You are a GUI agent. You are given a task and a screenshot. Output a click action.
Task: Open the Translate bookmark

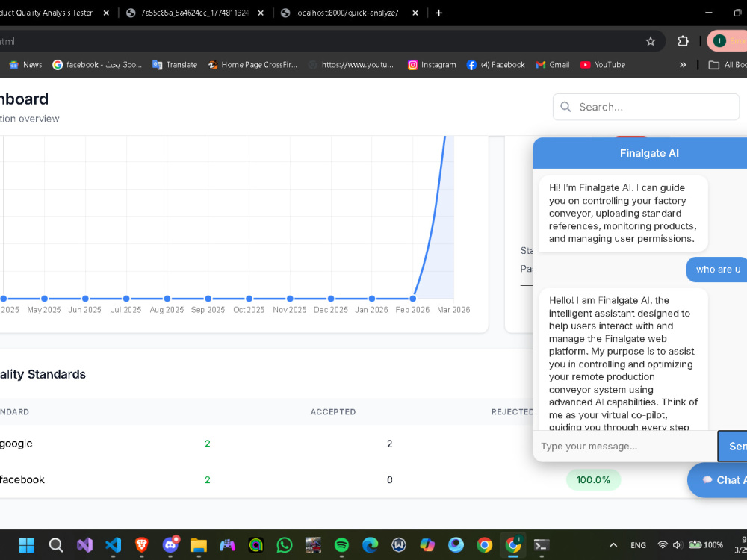[174, 65]
